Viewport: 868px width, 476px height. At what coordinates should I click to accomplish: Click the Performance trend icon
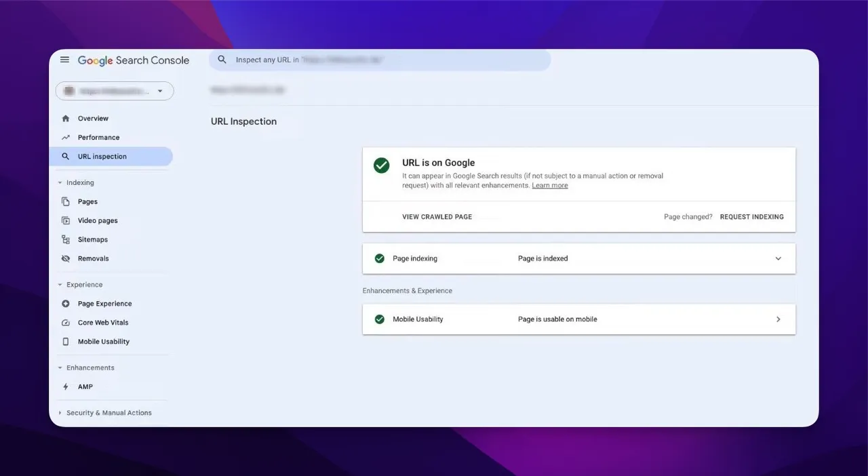pyautogui.click(x=66, y=138)
